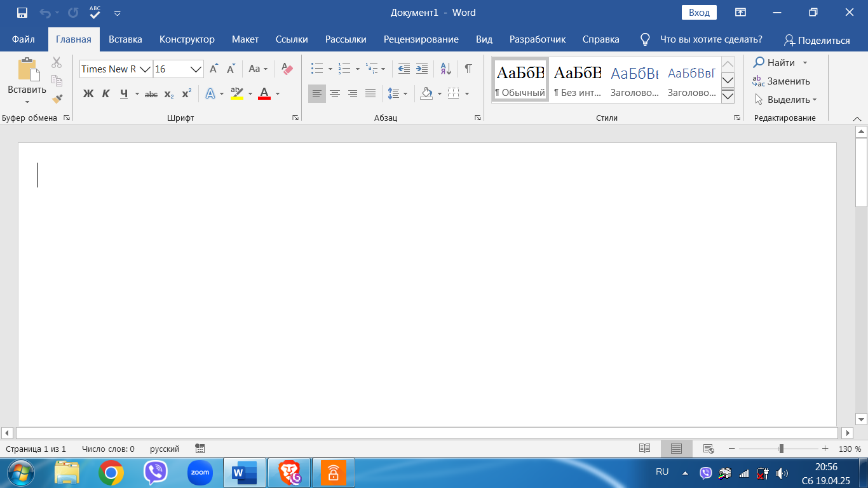Apply the Обычный style

[x=520, y=79]
